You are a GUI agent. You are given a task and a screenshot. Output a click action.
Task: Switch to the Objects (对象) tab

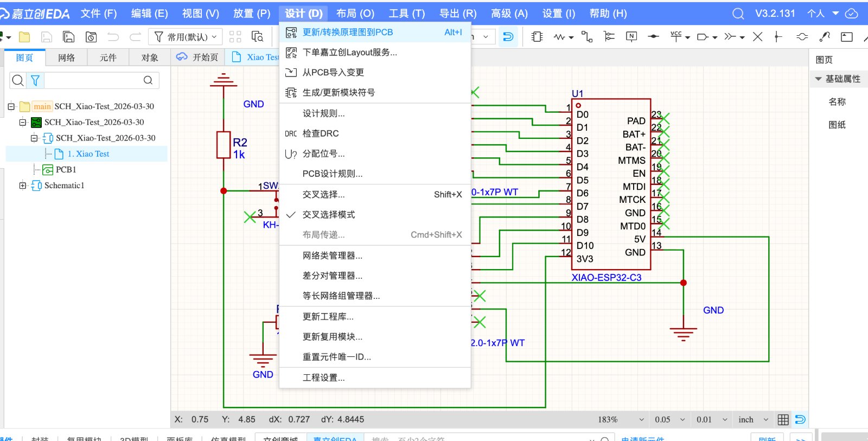pyautogui.click(x=150, y=57)
